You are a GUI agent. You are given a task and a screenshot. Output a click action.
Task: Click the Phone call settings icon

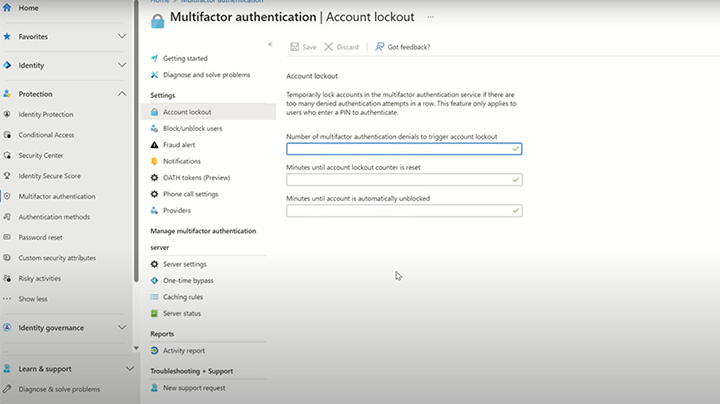[x=154, y=194]
